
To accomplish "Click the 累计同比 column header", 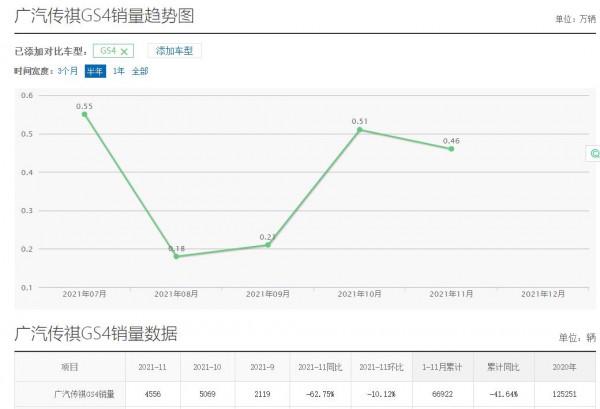I will click(x=503, y=367).
